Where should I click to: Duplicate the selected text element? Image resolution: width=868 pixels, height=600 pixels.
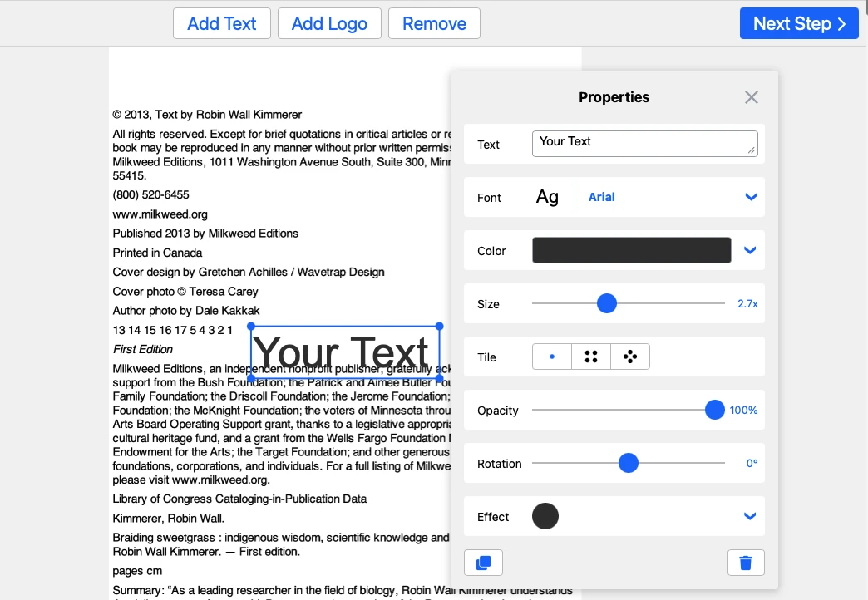pos(483,563)
